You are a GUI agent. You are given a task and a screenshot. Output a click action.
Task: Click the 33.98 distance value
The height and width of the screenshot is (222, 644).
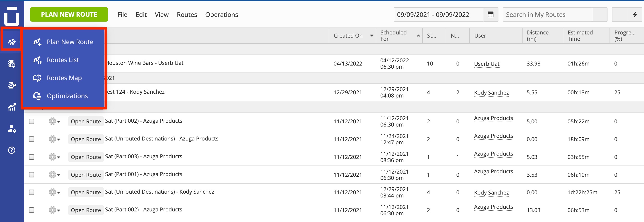(533, 64)
